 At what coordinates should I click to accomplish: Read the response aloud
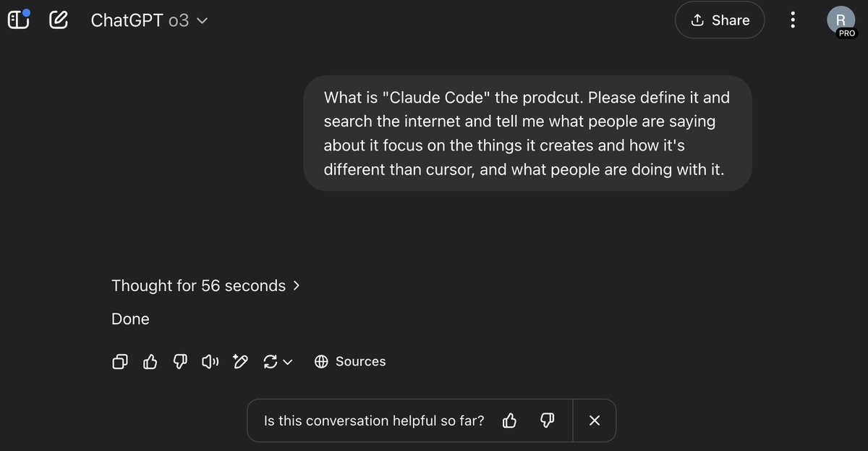pos(210,361)
